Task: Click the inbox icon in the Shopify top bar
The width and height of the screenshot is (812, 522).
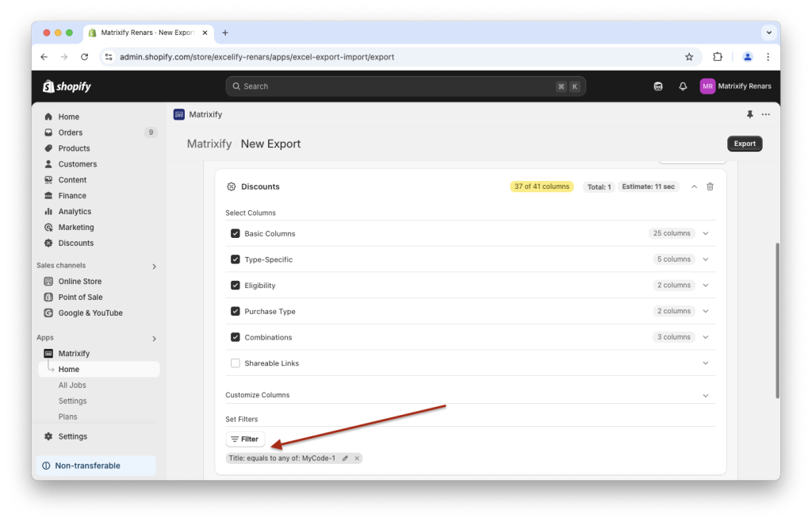Action: click(x=658, y=86)
